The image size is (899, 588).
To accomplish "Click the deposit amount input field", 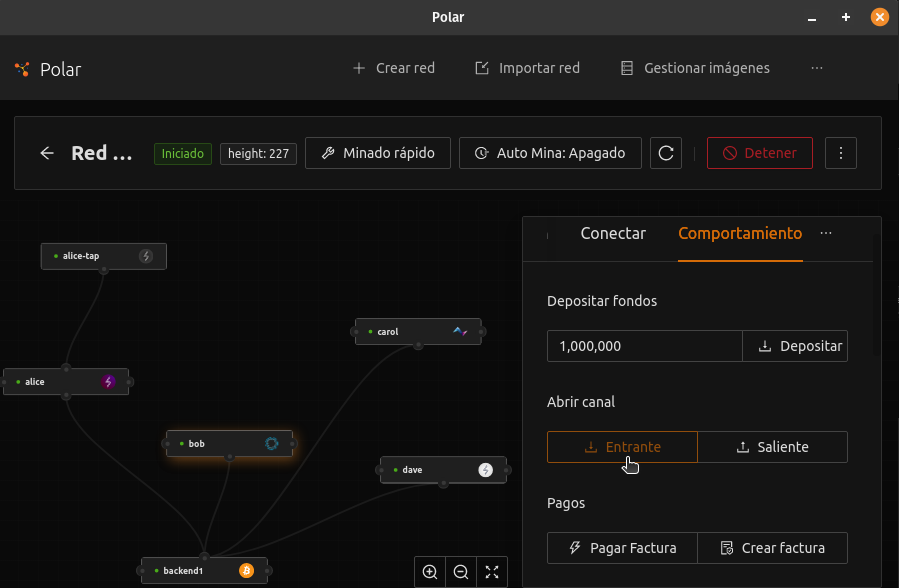I will click(644, 346).
